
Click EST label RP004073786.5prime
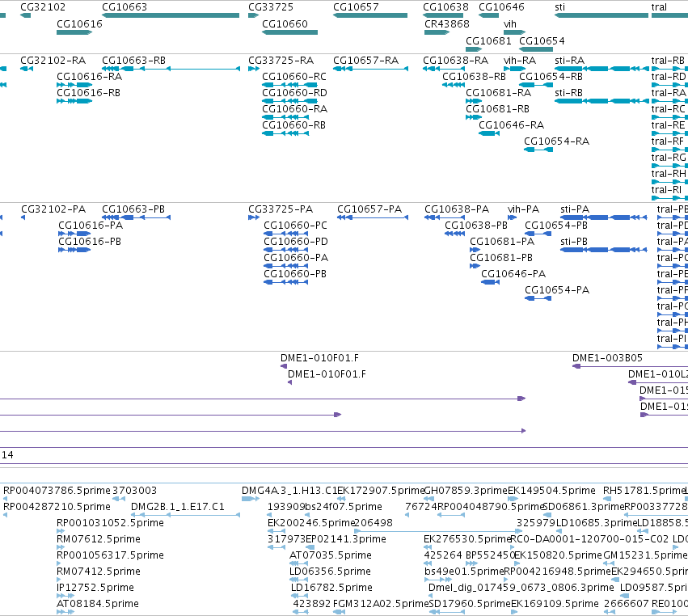(x=57, y=491)
